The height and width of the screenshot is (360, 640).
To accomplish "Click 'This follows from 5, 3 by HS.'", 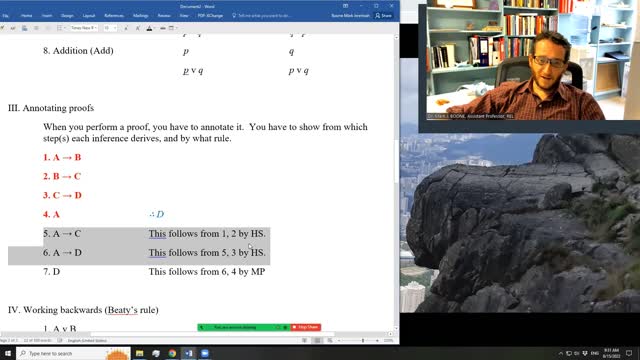I will [207, 253].
